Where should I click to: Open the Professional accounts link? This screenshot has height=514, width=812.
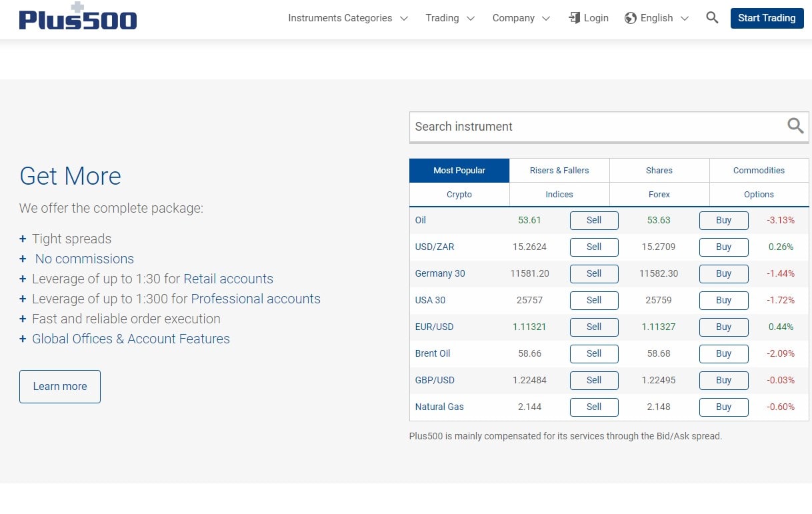[x=256, y=299]
